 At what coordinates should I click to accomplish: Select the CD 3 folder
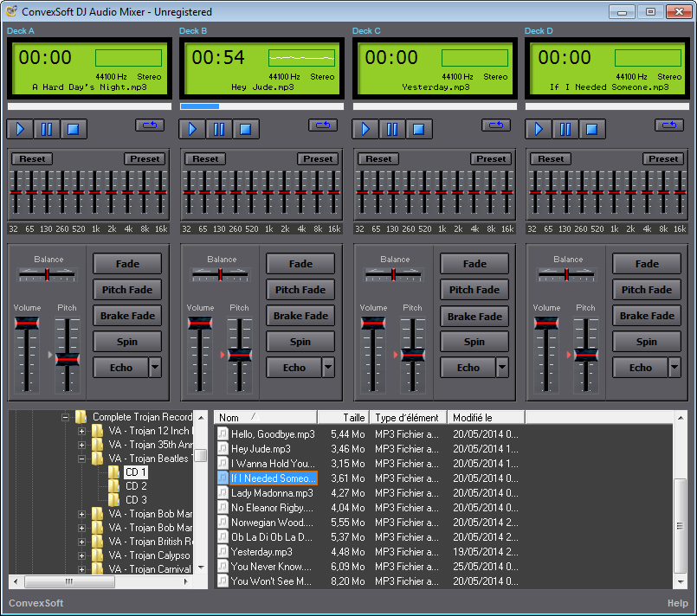click(136, 500)
